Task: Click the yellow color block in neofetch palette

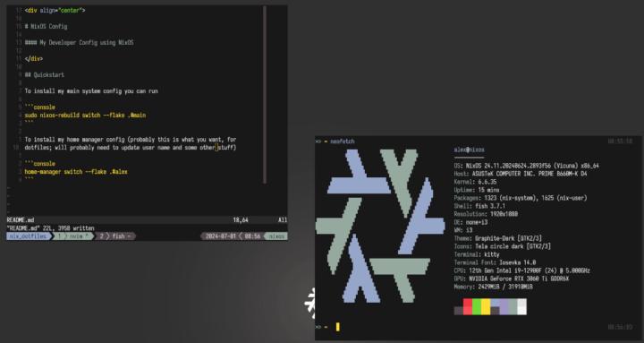Action: coord(486,306)
